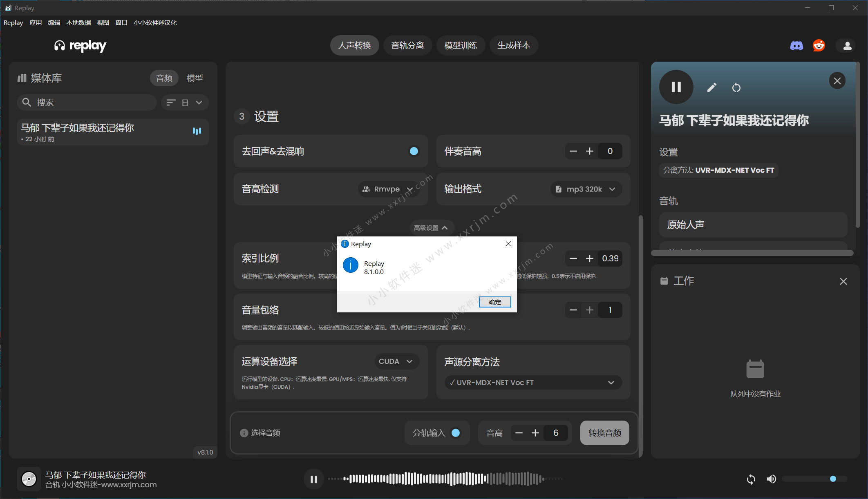Seek within the audio waveform progress bar
This screenshot has height=499, width=868.
coord(445,479)
